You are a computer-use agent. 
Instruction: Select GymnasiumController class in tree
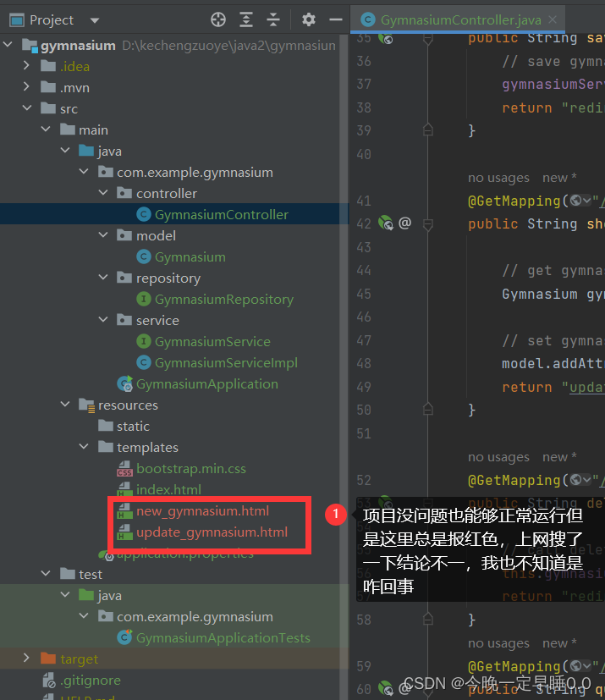coord(222,215)
